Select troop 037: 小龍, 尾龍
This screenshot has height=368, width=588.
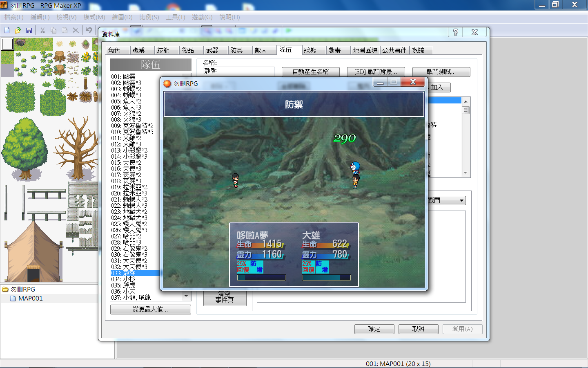[x=146, y=297]
